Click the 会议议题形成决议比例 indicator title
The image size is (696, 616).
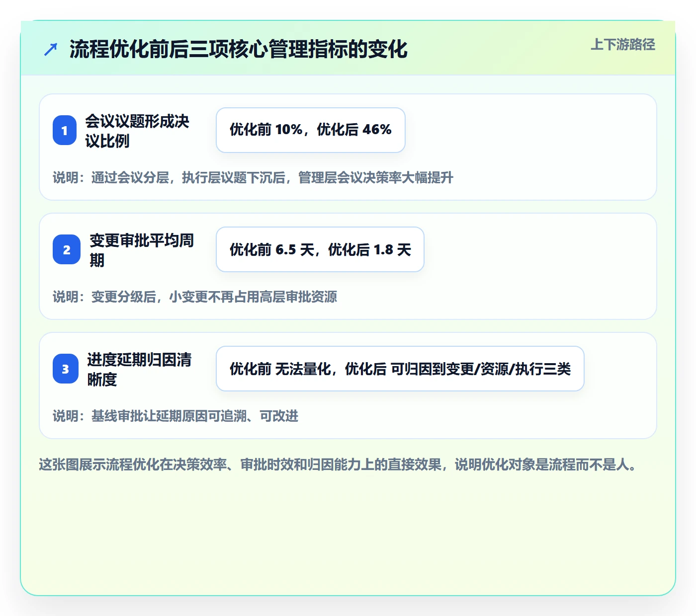(x=137, y=131)
